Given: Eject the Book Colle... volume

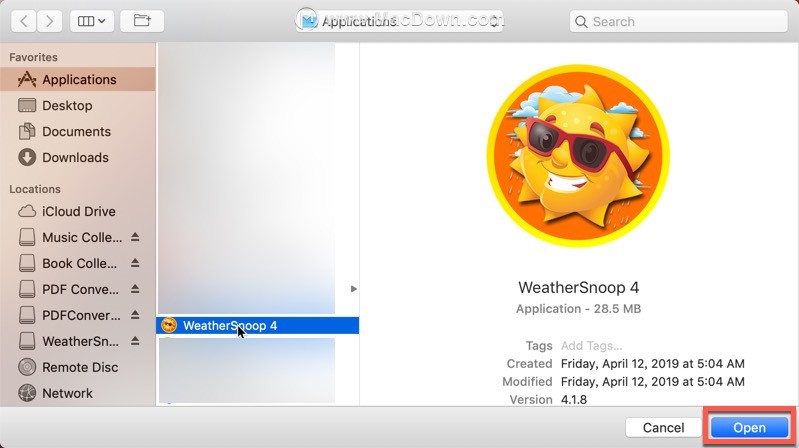Looking at the screenshot, I should point(135,263).
